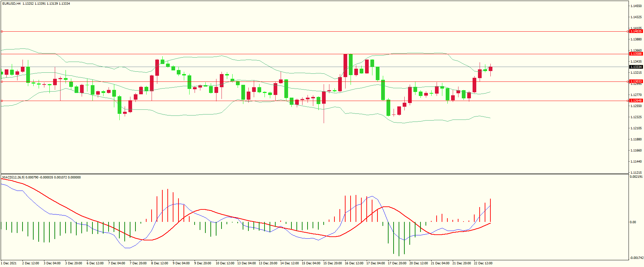Click the 1.13435 price scale value

636,62
